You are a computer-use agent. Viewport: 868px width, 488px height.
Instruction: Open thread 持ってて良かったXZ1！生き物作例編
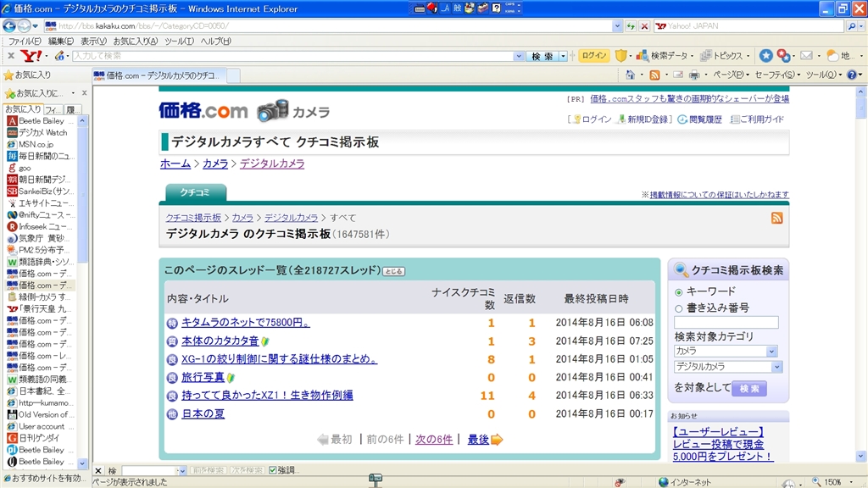click(267, 396)
